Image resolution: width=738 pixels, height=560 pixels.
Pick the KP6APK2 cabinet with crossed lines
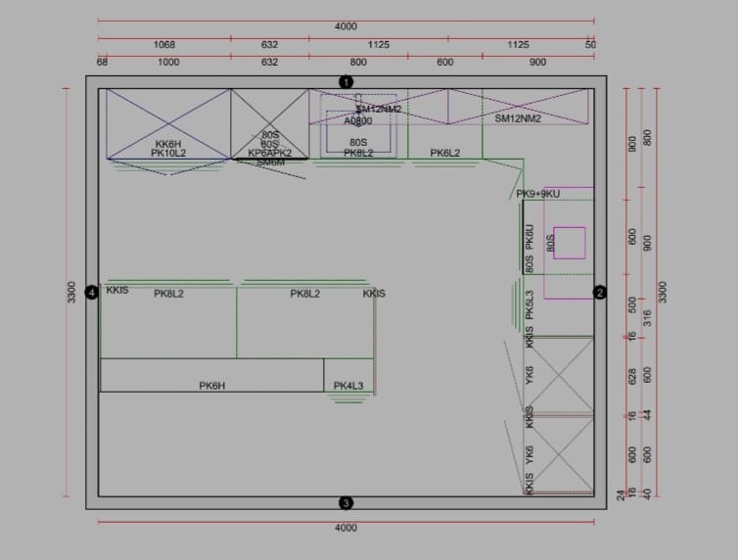point(270,124)
